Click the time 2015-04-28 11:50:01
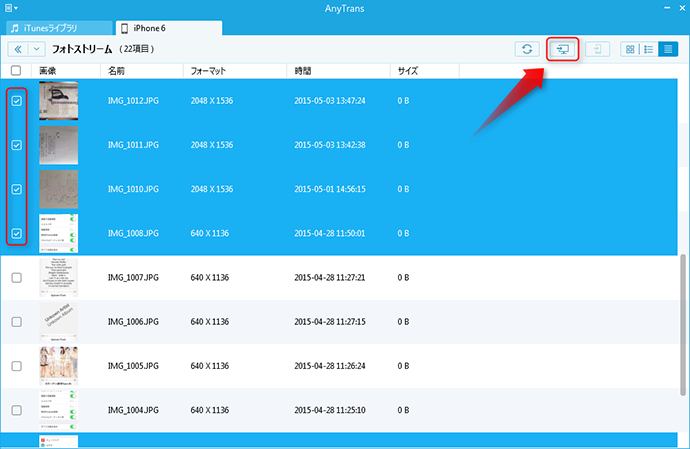The height and width of the screenshot is (449, 690). pos(330,233)
